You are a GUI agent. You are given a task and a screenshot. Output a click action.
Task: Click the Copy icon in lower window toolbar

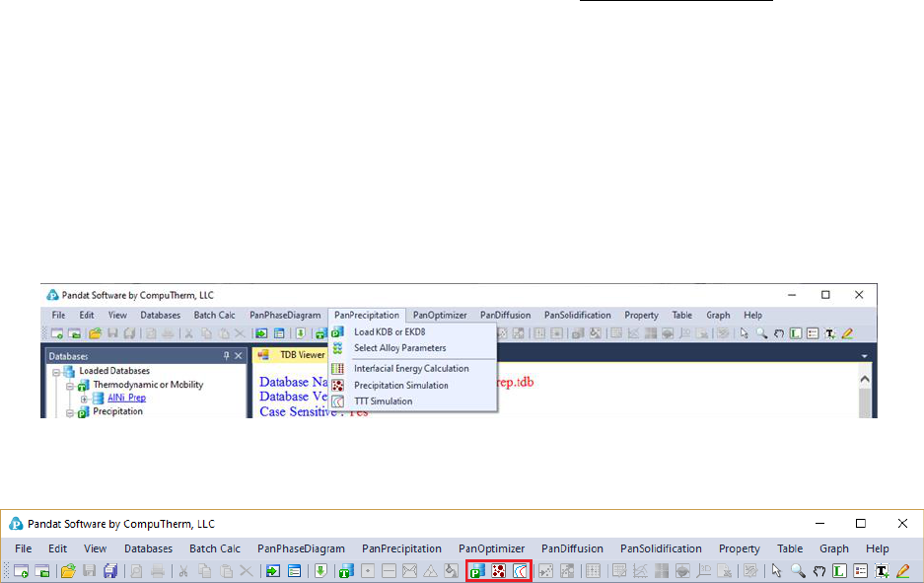tap(204, 570)
